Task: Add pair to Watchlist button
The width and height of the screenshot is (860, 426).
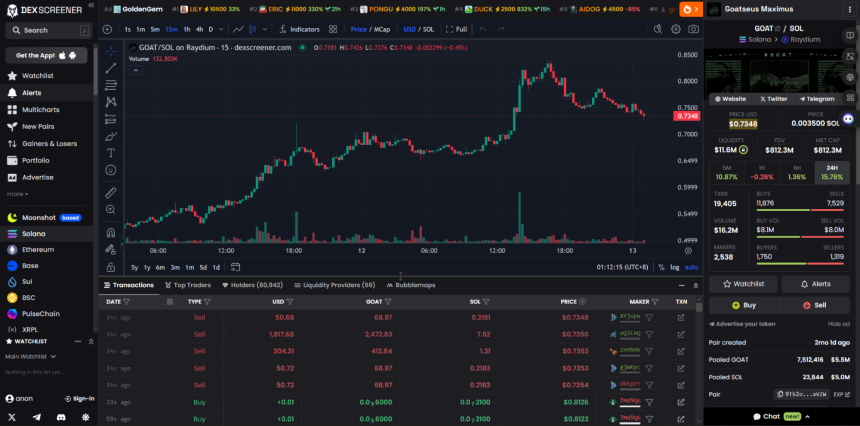Action: (x=744, y=284)
